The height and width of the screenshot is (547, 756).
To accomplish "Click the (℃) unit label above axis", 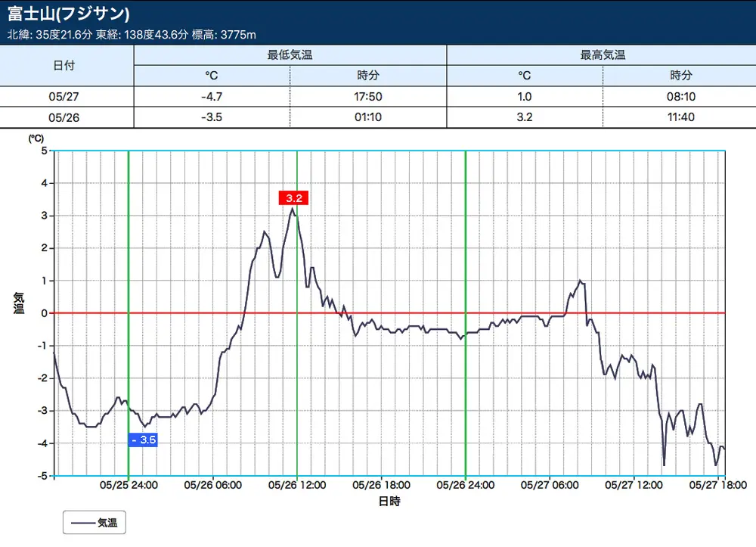I will click(36, 139).
